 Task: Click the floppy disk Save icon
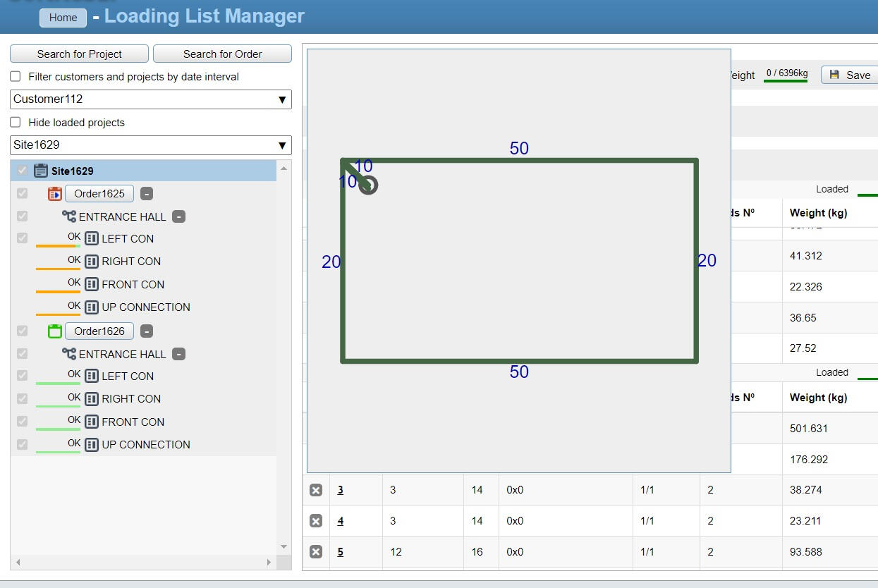[835, 75]
